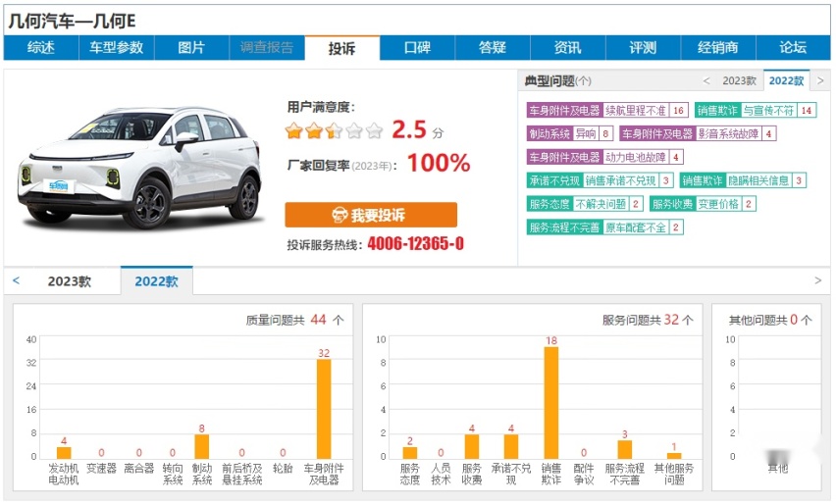
Task: Click the 承诺不兑现 bar in service chart
Action: click(511, 446)
